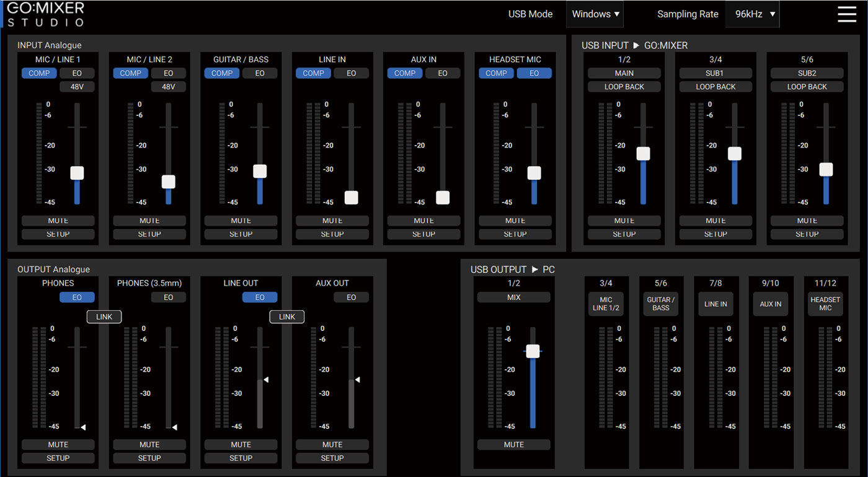The height and width of the screenshot is (477, 868).
Task: Click the HEADSET MIC routing tile in USB Output
Action: point(825,304)
